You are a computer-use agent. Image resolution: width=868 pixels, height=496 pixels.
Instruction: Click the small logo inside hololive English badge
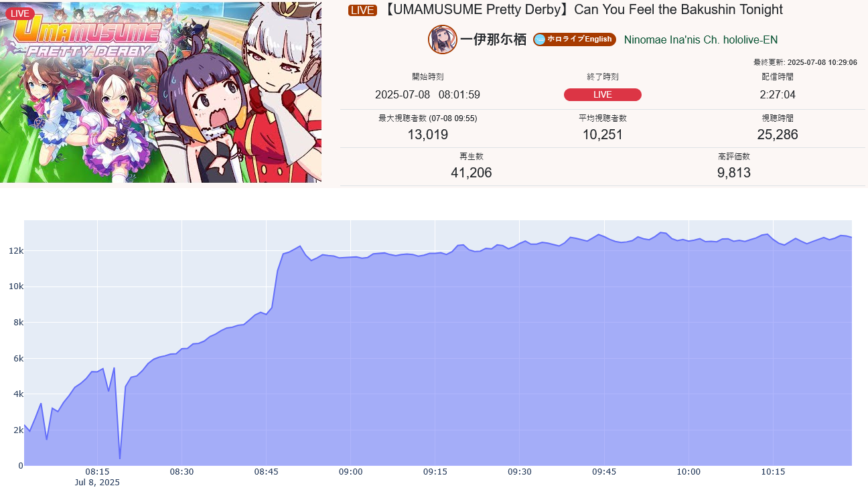(540, 39)
